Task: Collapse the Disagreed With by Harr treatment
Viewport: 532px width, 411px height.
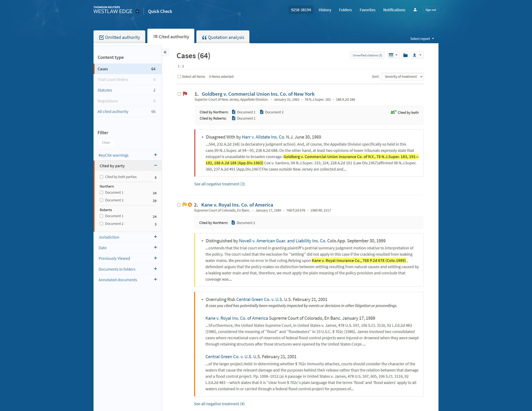Action: tap(202, 137)
